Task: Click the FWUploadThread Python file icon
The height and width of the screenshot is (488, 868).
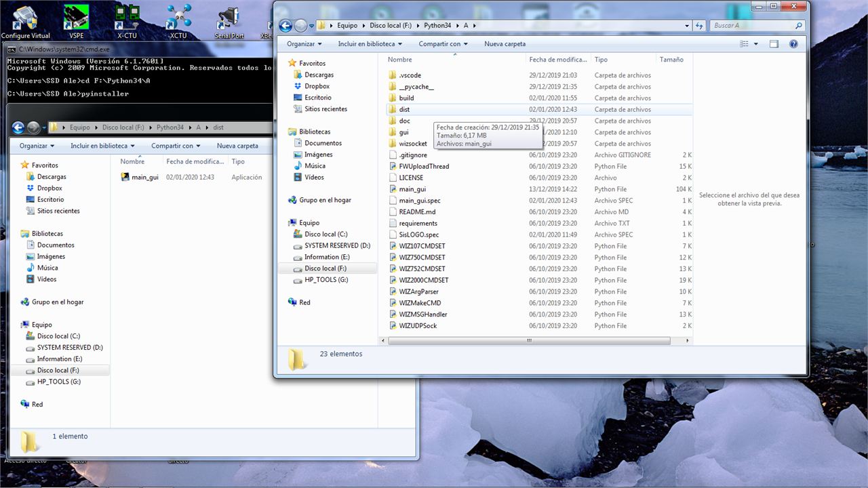Action: [393, 166]
